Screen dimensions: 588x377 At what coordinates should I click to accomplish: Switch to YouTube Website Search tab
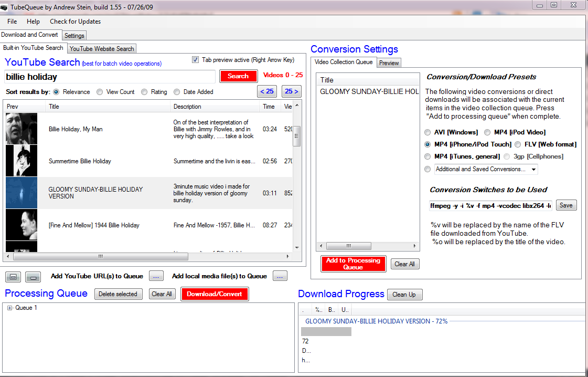102,48
